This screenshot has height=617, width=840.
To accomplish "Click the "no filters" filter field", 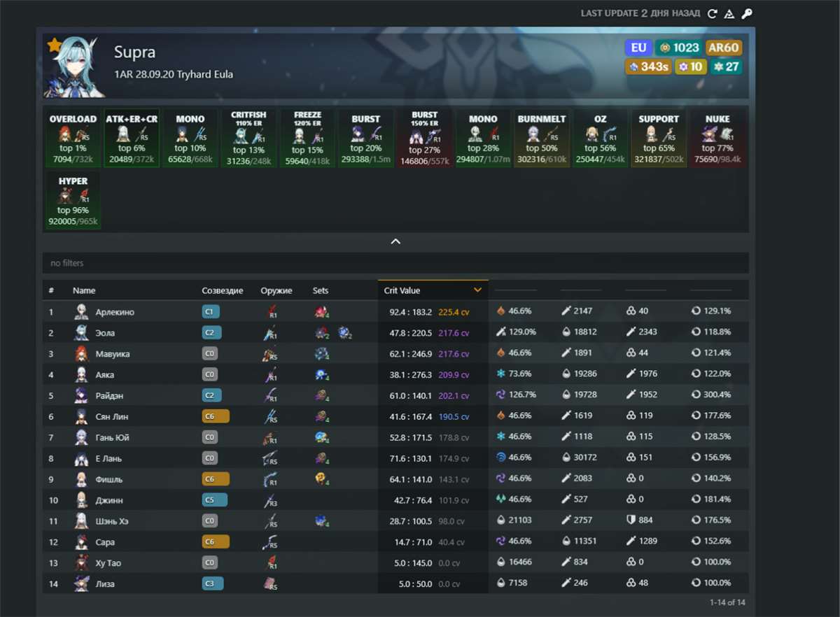I will 395,263.
